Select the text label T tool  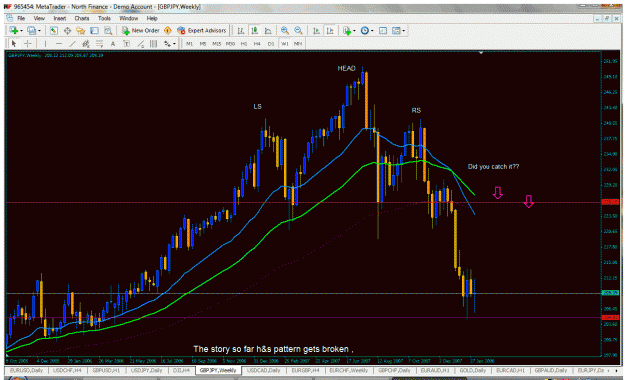pyautogui.click(x=126, y=43)
